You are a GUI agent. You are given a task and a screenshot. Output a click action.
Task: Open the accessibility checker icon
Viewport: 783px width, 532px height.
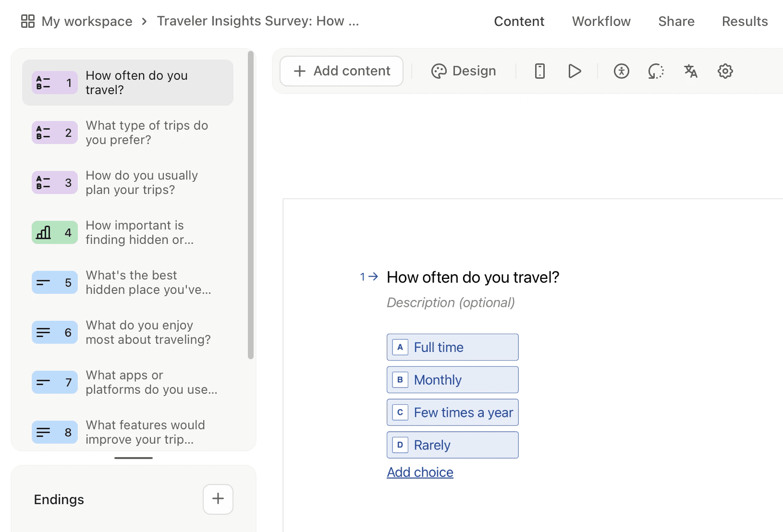621,71
